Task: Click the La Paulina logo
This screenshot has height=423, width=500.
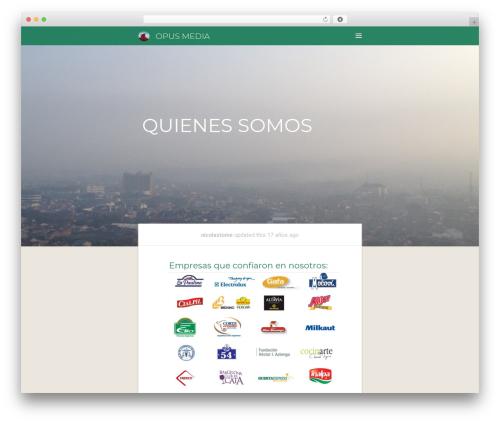Action: coord(189,281)
